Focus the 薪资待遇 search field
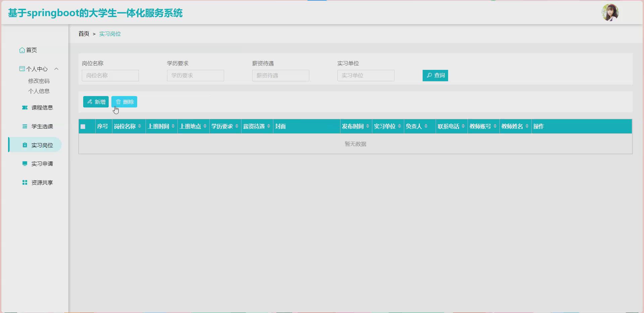Screen dimensions: 644x313 (x=281, y=76)
